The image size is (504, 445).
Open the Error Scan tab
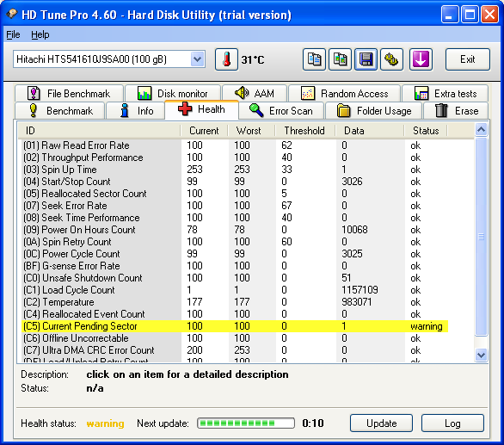click(x=281, y=111)
